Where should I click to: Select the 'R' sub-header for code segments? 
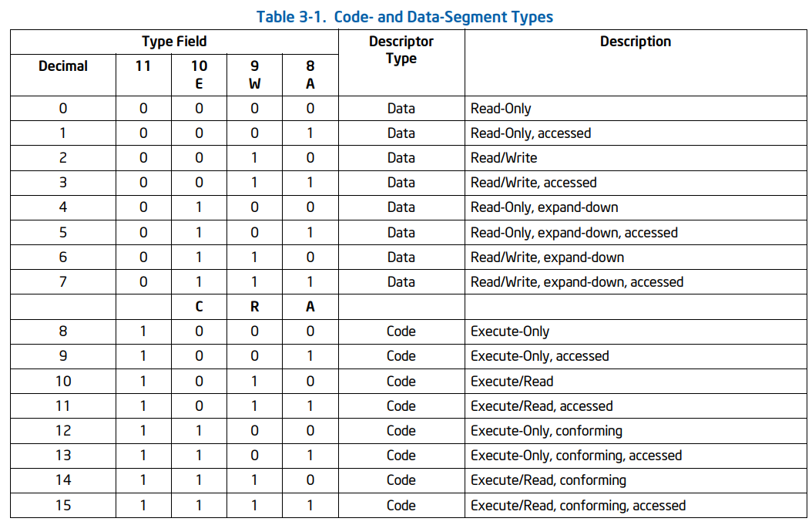pyautogui.click(x=254, y=307)
